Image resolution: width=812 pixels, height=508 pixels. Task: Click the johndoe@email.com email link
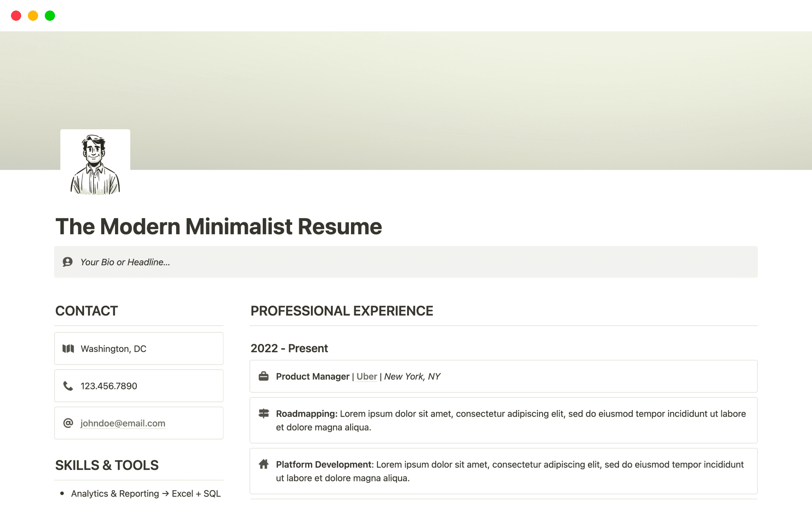click(x=123, y=423)
